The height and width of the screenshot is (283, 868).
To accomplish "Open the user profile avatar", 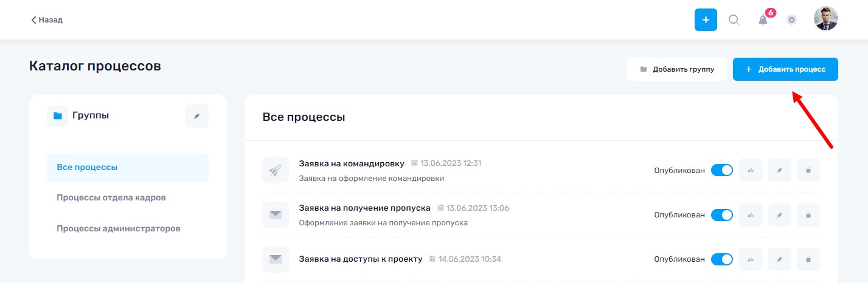I will pos(826,19).
